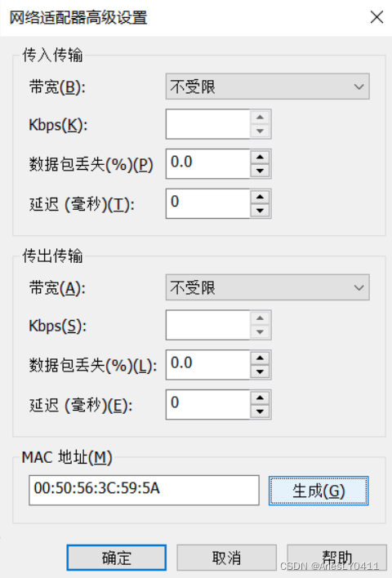
Task: Click the MAC 地址 text field
Action: pyautogui.click(x=145, y=490)
